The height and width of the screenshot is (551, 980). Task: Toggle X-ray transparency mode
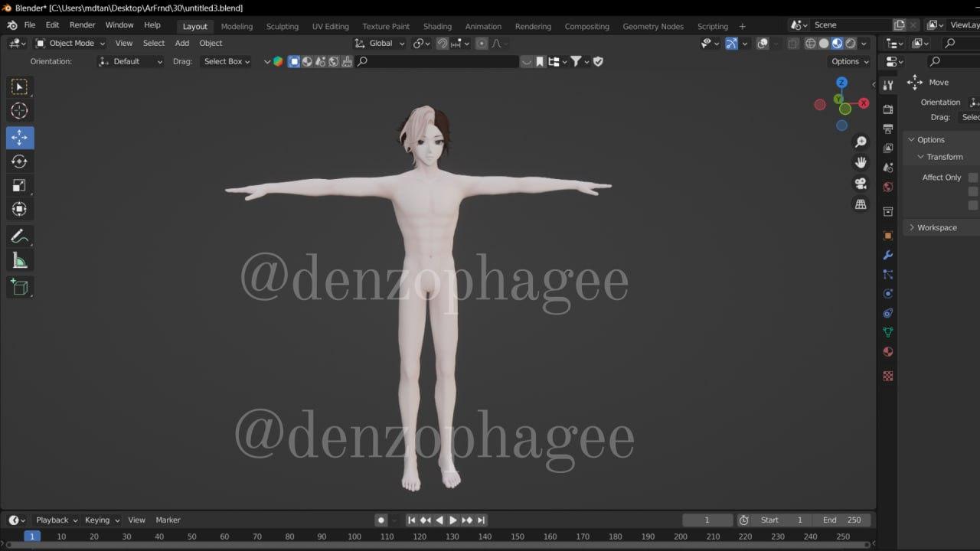tap(793, 44)
